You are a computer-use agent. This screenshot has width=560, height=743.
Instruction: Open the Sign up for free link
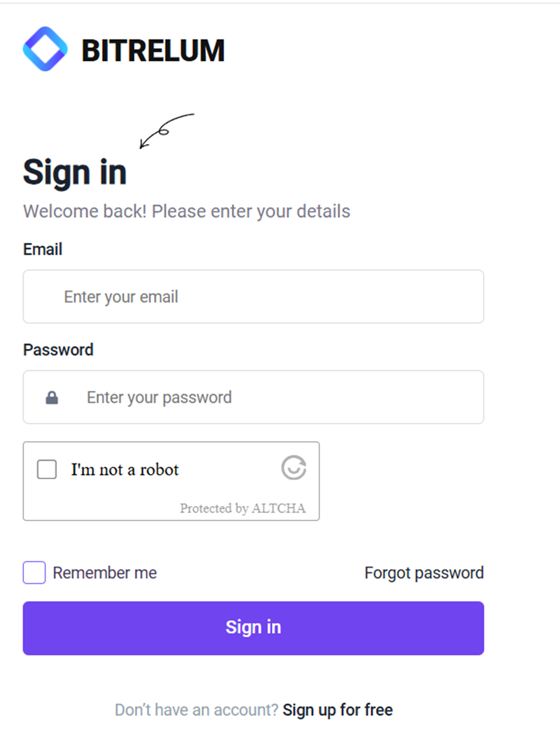[x=338, y=710]
